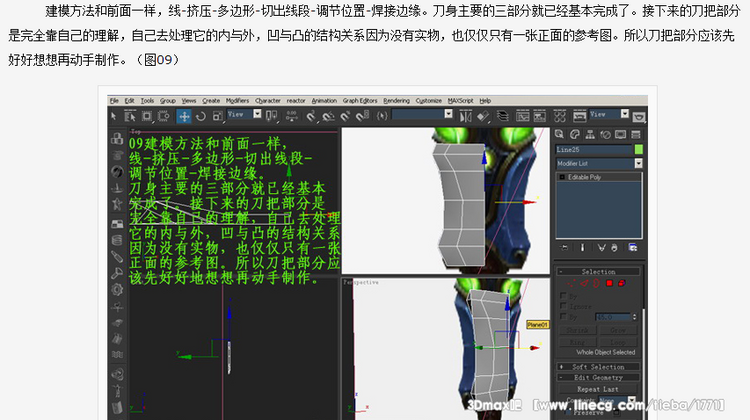Screen dimensions: 750x420
Task: Select Element sub-object level icon
Action: pyautogui.click(x=621, y=283)
